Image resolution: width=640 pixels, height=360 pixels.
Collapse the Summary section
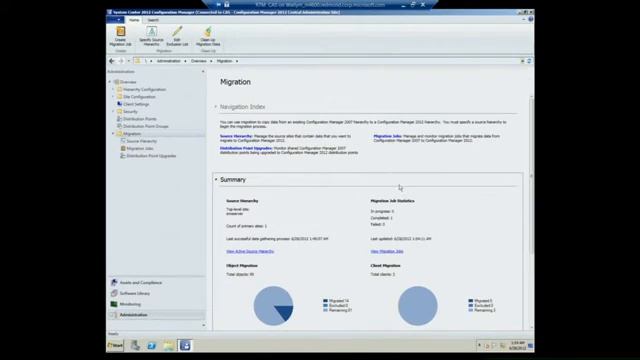216,180
